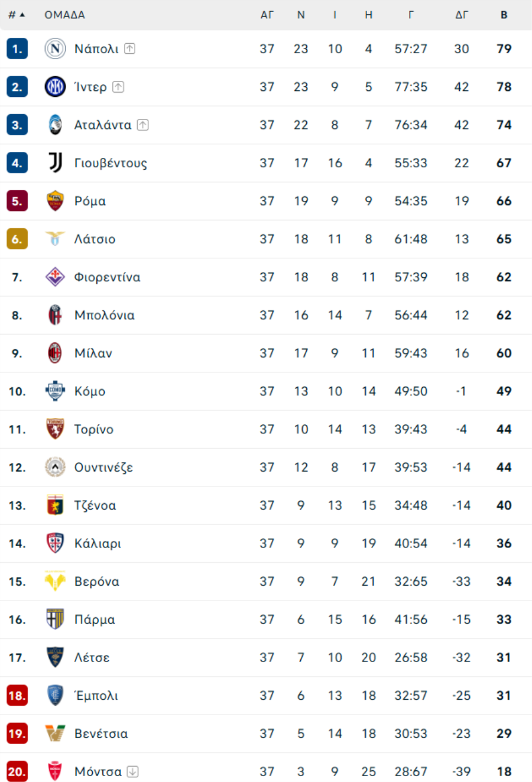532x782 pixels.
Task: Click the Venezia club crest
Action: tap(55, 734)
